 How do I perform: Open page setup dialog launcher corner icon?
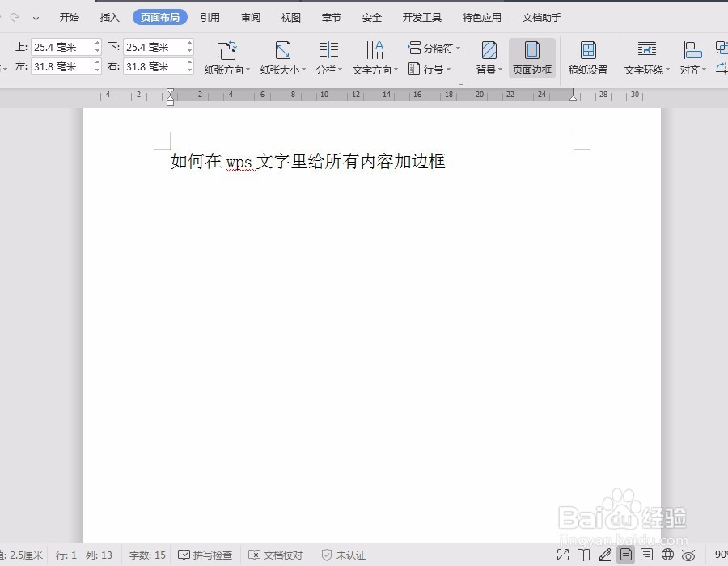pyautogui.click(x=462, y=82)
